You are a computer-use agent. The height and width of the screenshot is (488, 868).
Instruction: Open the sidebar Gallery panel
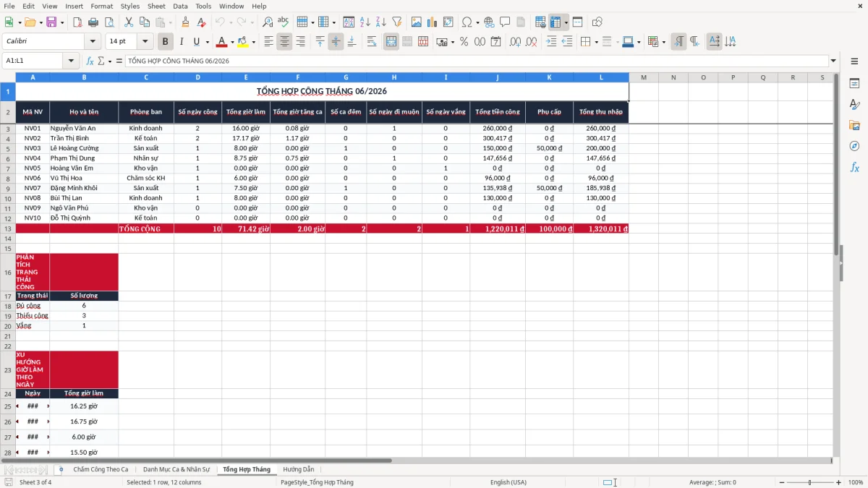(854, 125)
